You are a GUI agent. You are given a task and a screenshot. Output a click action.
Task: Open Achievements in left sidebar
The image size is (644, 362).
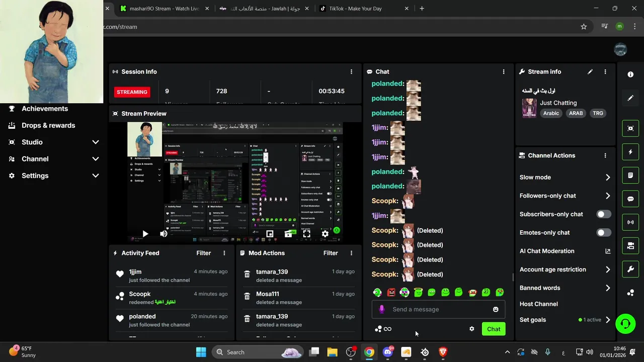(x=45, y=109)
